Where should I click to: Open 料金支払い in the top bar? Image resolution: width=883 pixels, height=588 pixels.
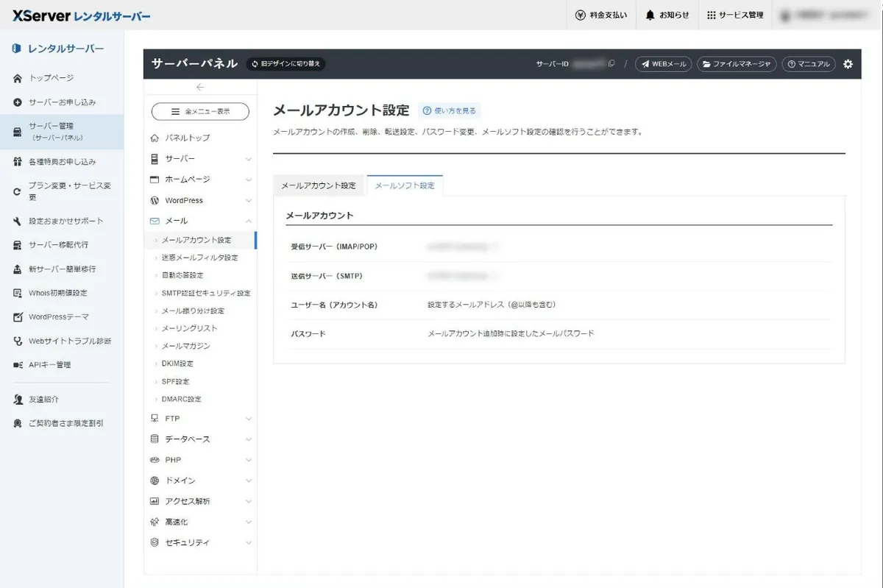pos(601,15)
